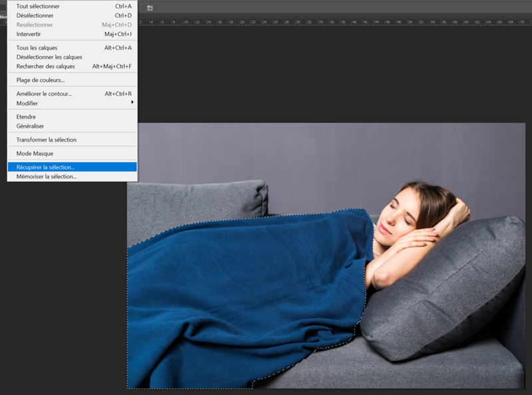Expand the Modifier submenu arrow
The height and width of the screenshot is (395, 532).
[x=132, y=102]
